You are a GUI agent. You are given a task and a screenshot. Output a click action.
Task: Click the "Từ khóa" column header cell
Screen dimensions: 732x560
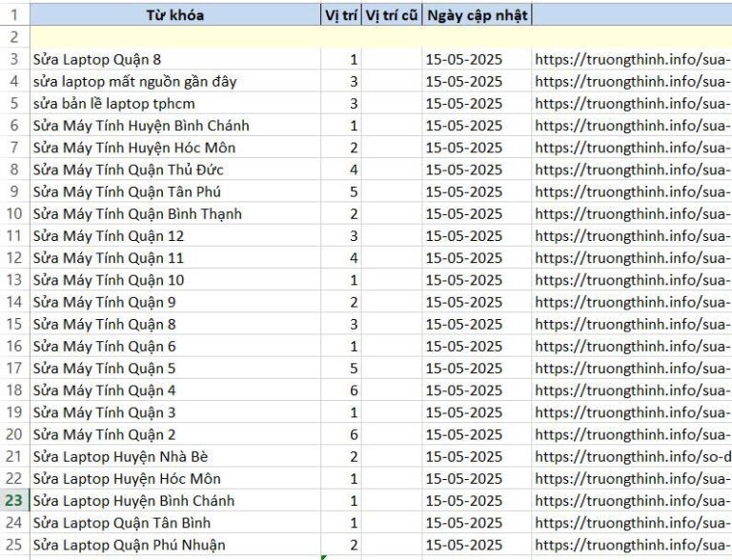point(174,15)
